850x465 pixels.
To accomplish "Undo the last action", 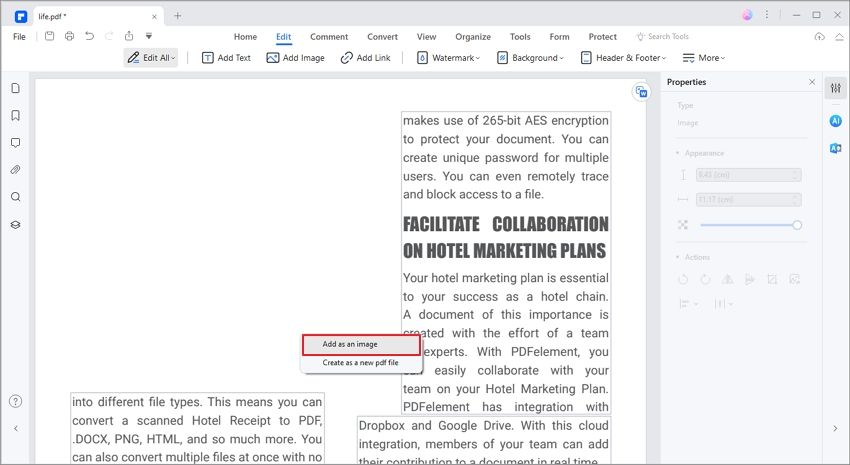I will pyautogui.click(x=89, y=36).
